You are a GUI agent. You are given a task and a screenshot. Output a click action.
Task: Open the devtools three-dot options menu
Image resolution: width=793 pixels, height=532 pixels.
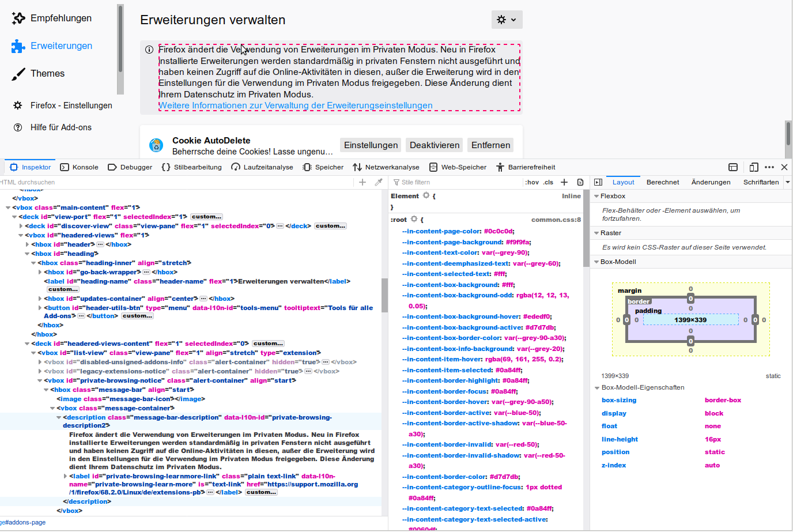[769, 167]
